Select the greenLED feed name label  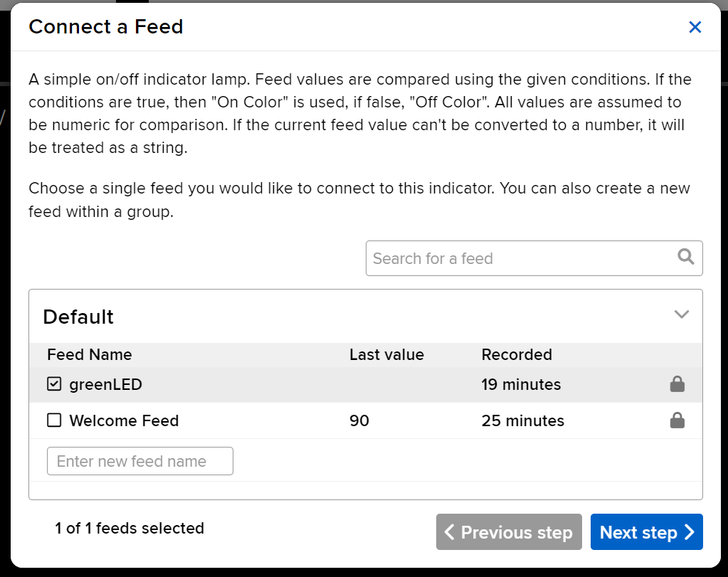(105, 384)
